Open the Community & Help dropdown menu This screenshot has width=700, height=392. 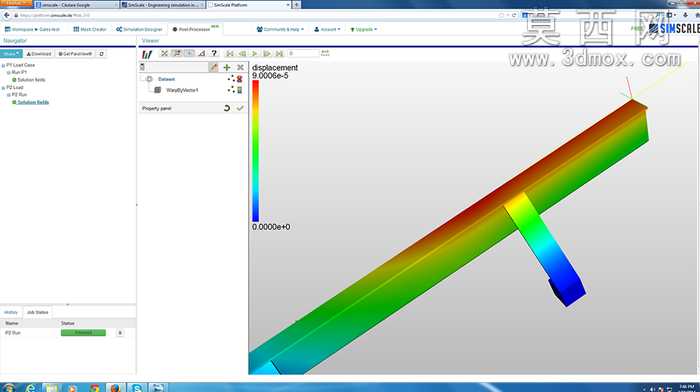pos(280,29)
